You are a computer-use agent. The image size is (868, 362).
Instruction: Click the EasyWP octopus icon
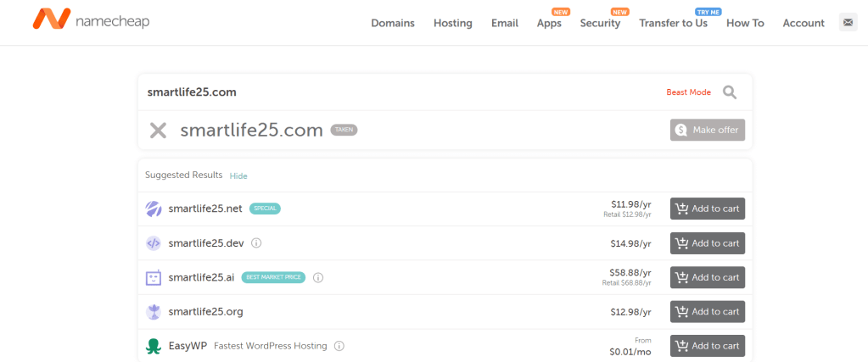tap(154, 346)
